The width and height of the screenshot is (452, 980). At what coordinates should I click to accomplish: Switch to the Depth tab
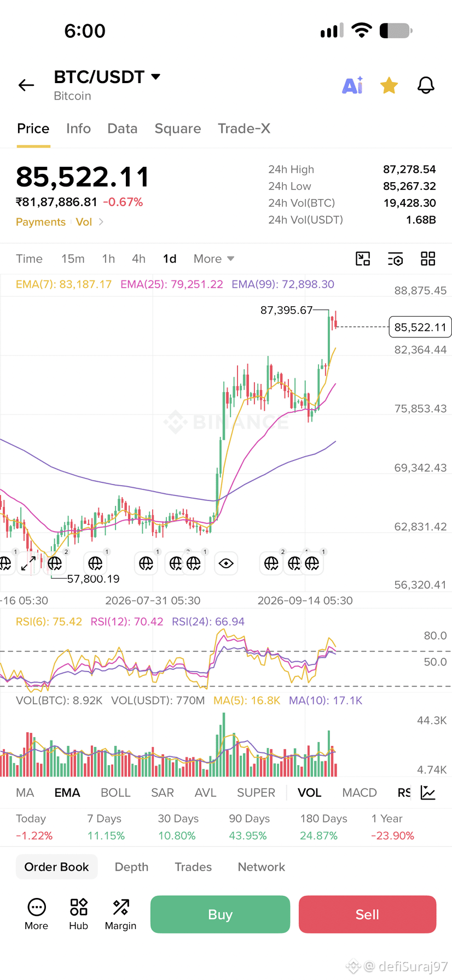(x=131, y=867)
